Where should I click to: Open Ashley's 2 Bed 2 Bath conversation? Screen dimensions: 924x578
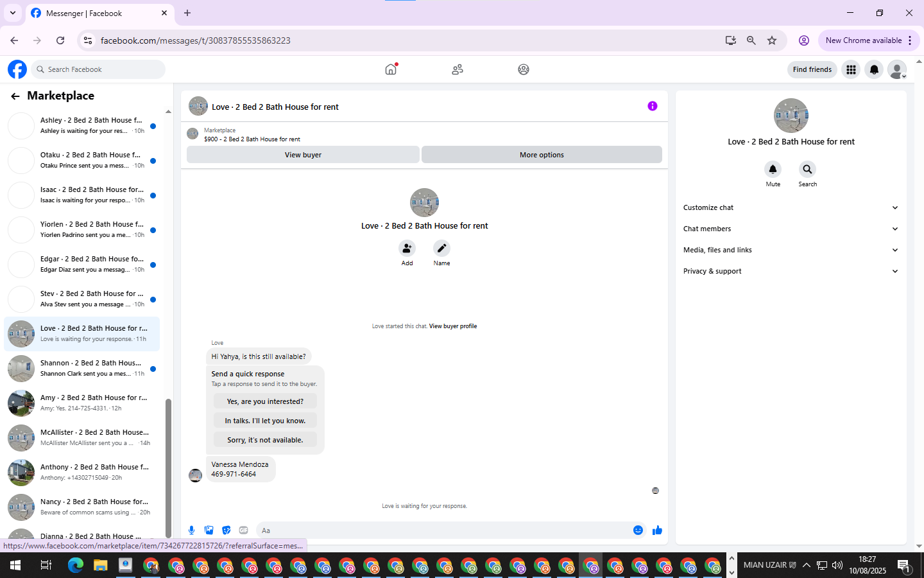coord(82,126)
